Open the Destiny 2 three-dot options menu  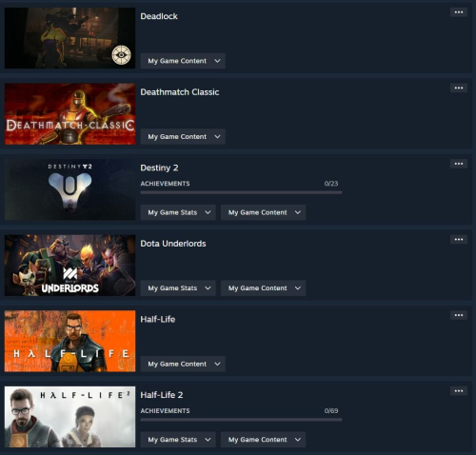tap(459, 164)
